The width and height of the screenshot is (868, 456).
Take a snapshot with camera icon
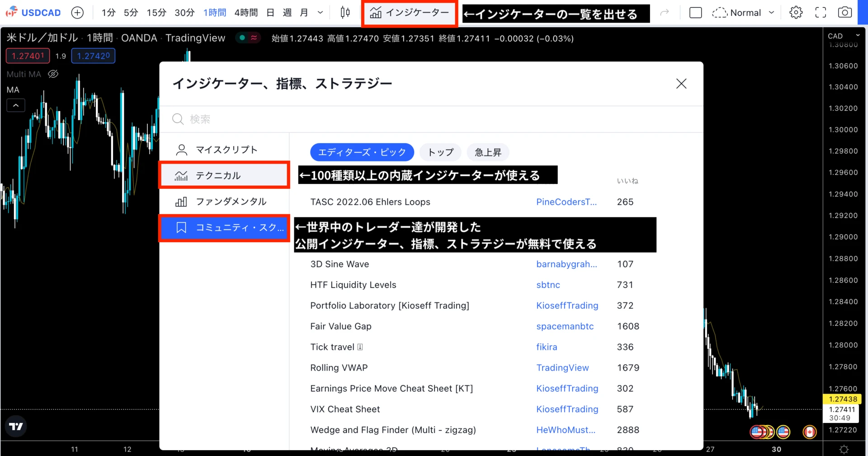coord(844,13)
